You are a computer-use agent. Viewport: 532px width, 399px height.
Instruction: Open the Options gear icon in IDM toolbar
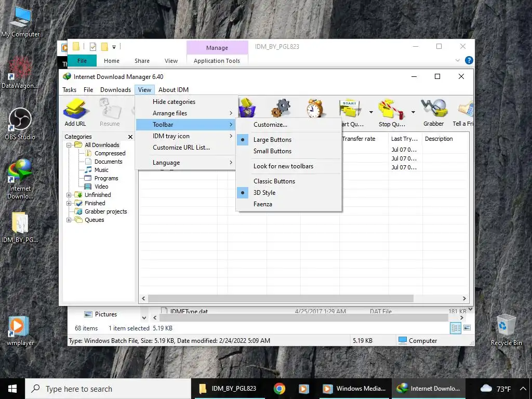tap(281, 108)
